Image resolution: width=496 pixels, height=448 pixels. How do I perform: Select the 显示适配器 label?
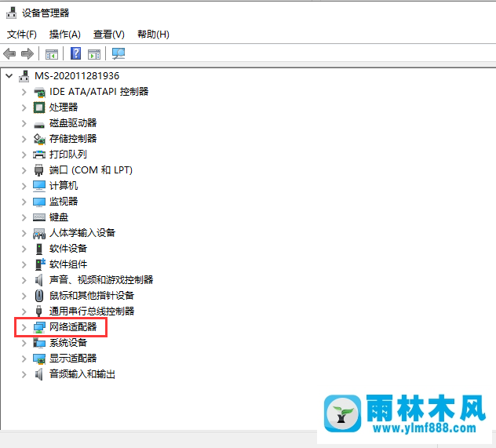pyautogui.click(x=73, y=359)
